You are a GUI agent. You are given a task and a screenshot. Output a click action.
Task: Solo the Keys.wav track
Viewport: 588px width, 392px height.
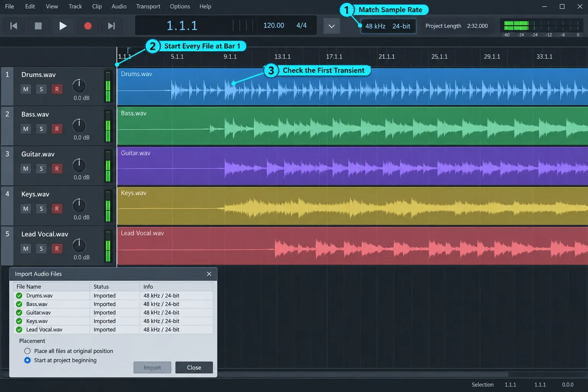pyautogui.click(x=41, y=209)
